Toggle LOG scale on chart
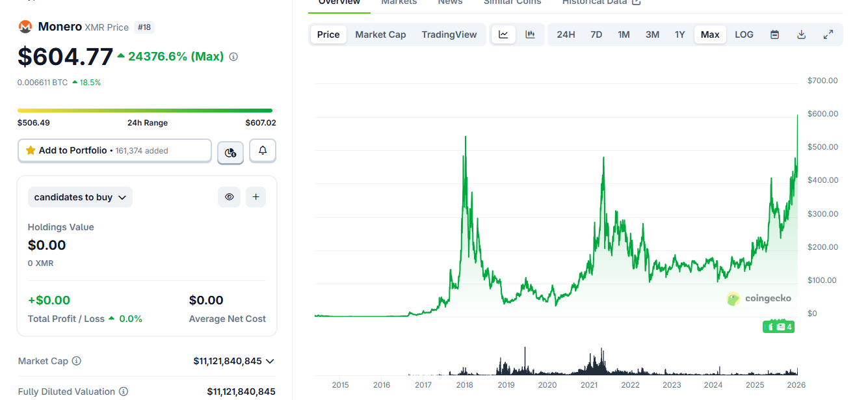 coord(744,34)
